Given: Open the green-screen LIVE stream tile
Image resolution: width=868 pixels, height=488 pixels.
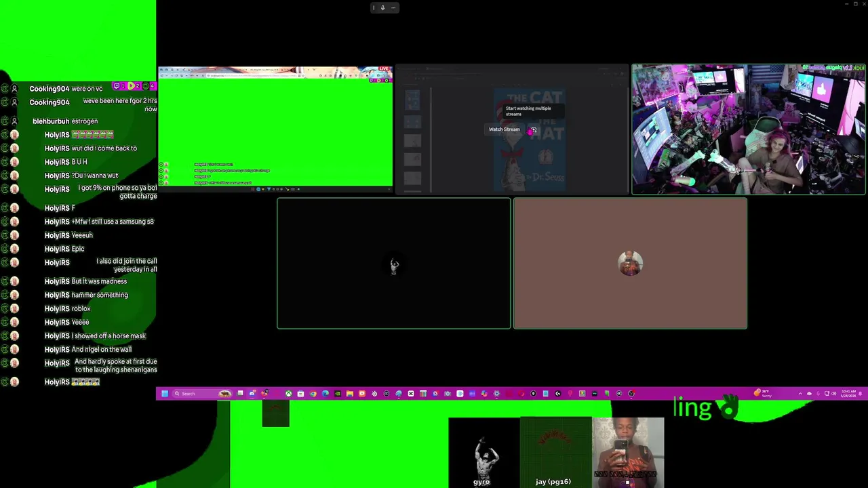Looking at the screenshot, I should point(275,129).
